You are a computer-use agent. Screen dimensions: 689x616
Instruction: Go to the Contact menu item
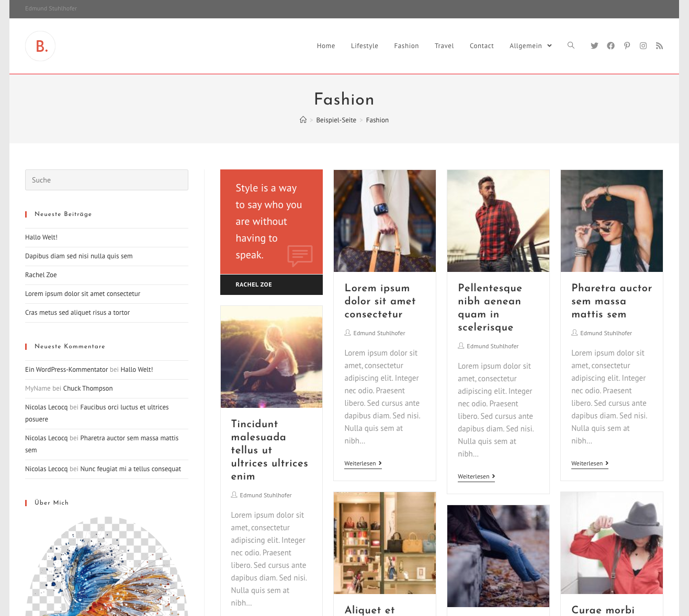(482, 46)
